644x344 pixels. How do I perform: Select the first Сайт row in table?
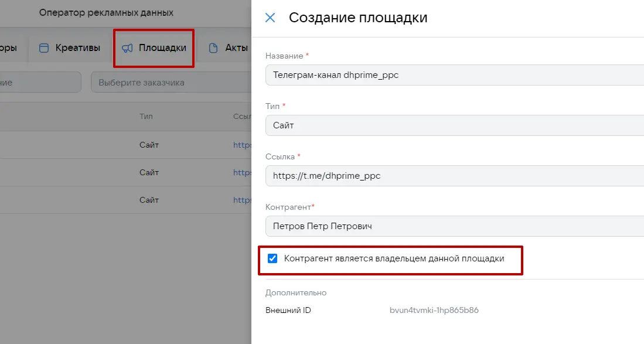tap(149, 145)
